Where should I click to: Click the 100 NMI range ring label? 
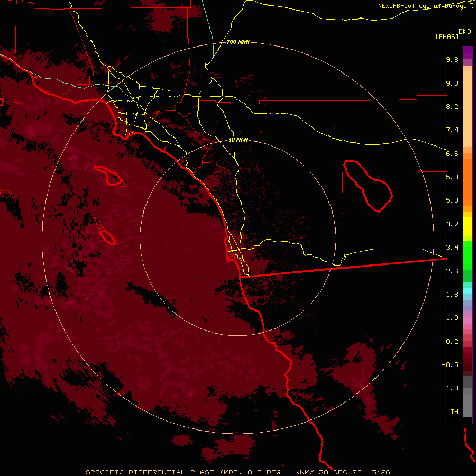[x=238, y=42]
